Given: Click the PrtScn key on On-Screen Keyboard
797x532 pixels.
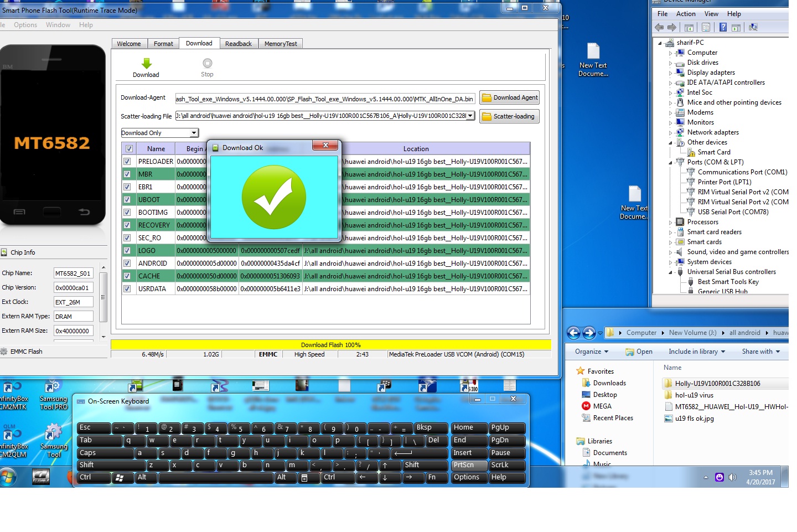Looking at the screenshot, I should pyautogui.click(x=469, y=465).
